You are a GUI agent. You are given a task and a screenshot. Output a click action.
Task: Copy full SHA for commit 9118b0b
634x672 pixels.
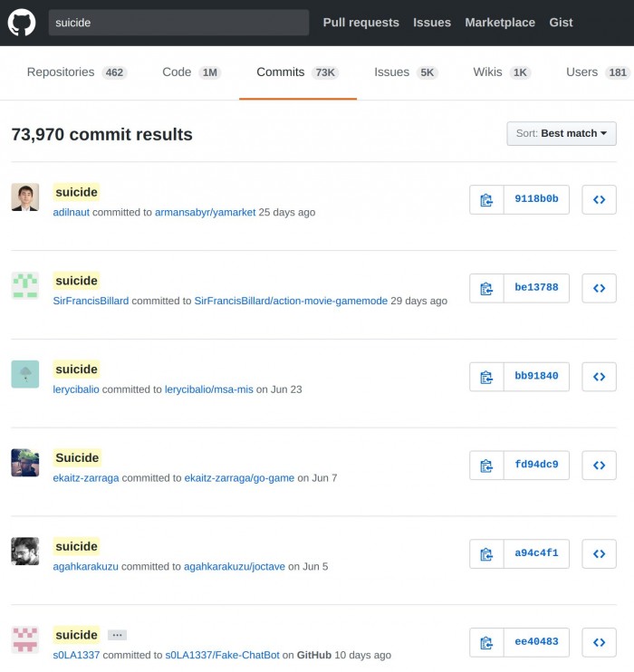pos(486,200)
